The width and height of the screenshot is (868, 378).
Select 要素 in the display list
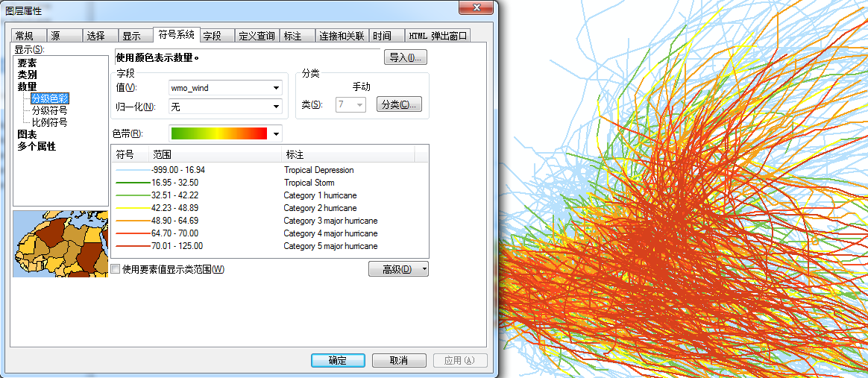coord(27,63)
